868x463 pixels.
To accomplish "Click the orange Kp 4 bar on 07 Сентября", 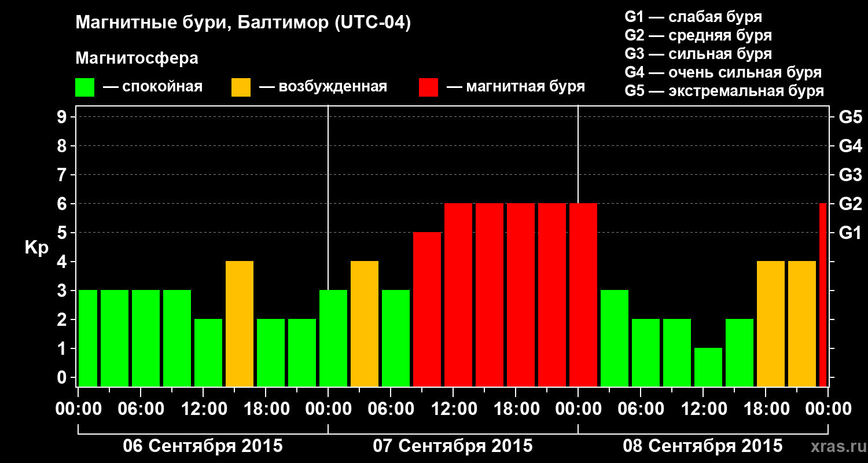I will click(365, 324).
